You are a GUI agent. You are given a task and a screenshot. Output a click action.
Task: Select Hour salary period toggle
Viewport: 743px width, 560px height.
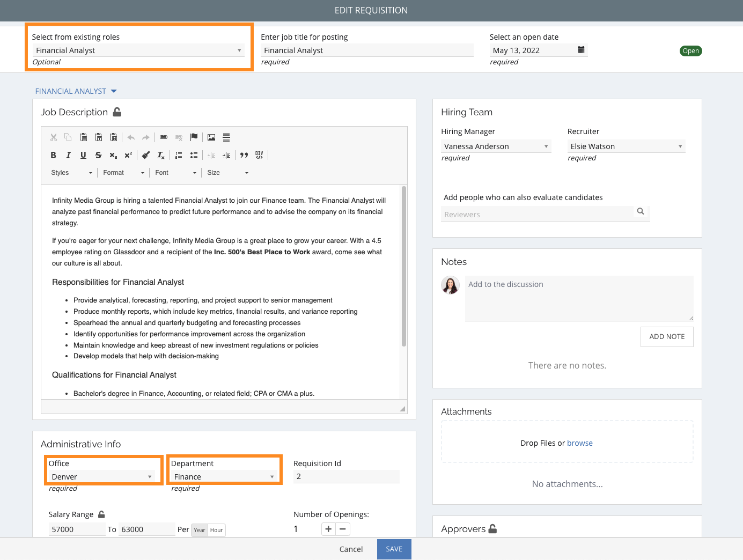(217, 530)
